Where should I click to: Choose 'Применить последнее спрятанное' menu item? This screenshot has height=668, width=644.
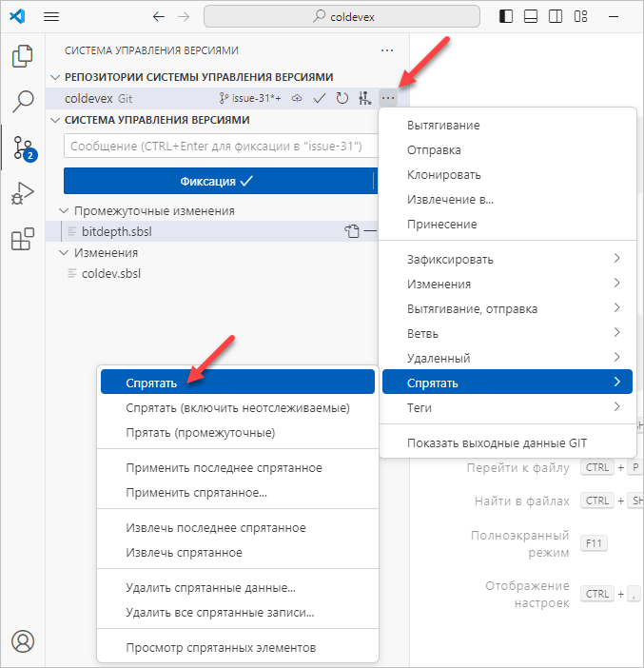tap(224, 467)
